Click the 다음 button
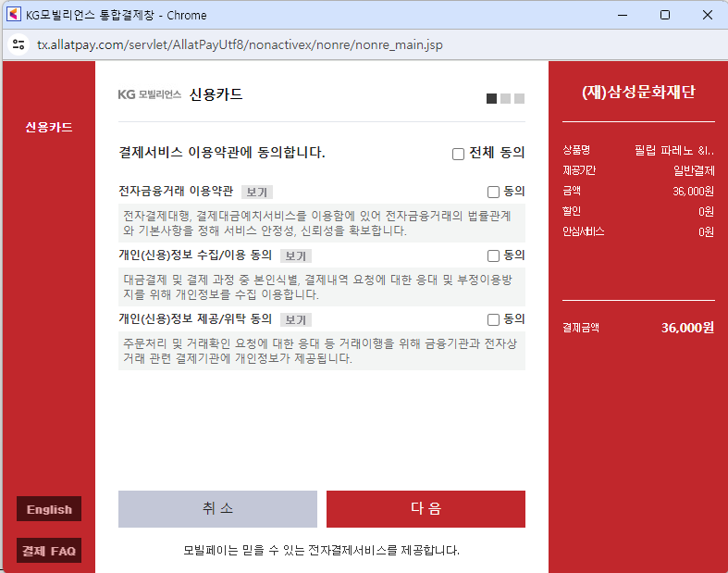The image size is (728, 573). [x=426, y=509]
